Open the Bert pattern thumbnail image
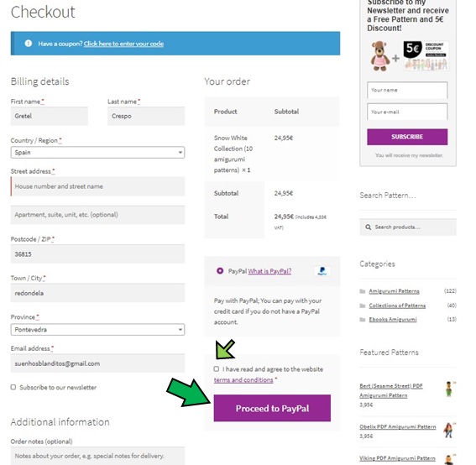 pyautogui.click(x=449, y=389)
